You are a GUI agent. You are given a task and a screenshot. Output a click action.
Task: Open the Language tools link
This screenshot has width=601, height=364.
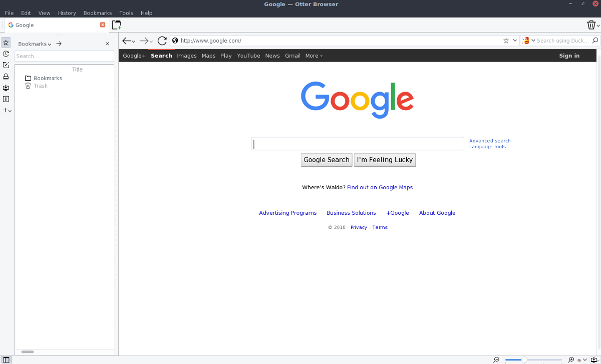(x=487, y=147)
